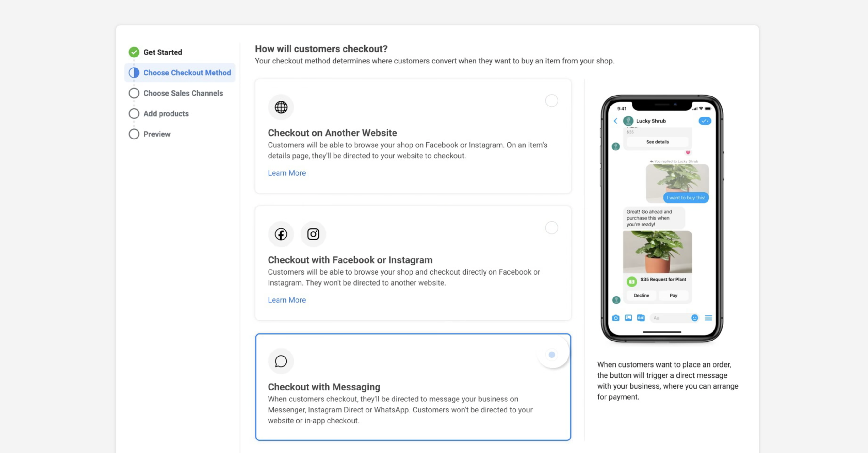Image resolution: width=868 pixels, height=453 pixels.
Task: Click the globe icon for website checkout
Action: coord(281,107)
